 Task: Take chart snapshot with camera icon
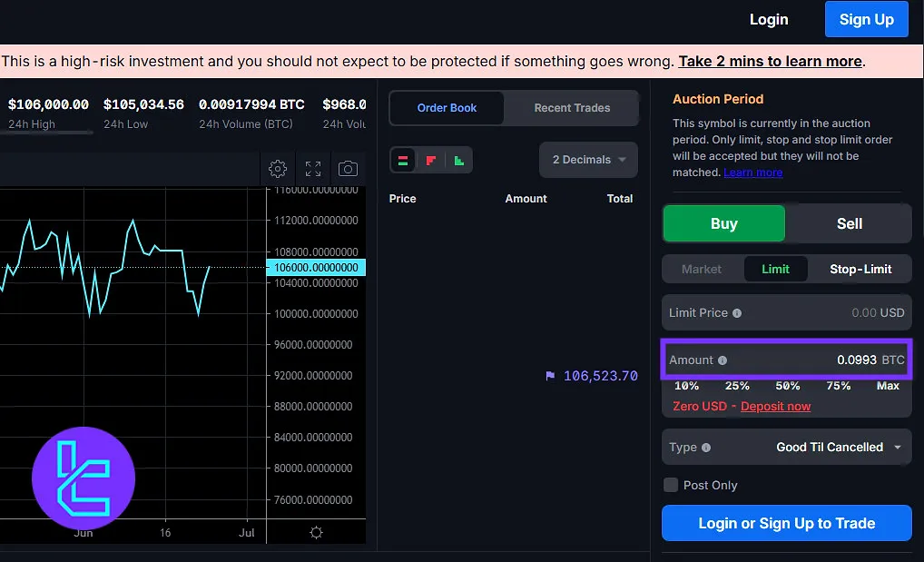(348, 169)
